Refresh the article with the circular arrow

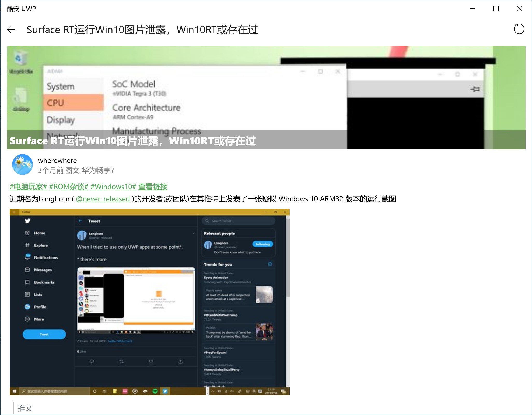519,29
